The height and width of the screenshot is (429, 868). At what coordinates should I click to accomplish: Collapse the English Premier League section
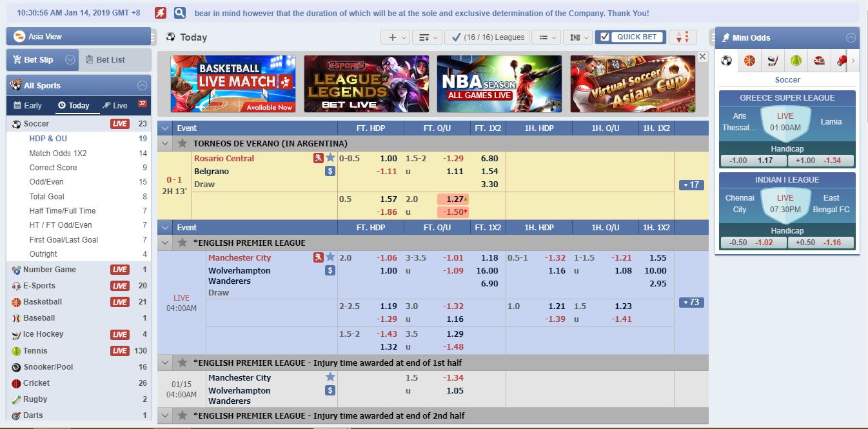click(165, 243)
